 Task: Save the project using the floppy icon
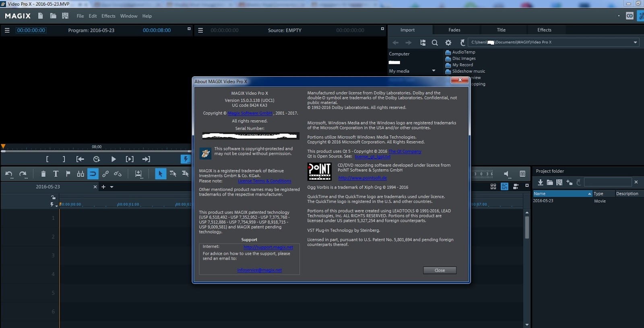coord(65,16)
